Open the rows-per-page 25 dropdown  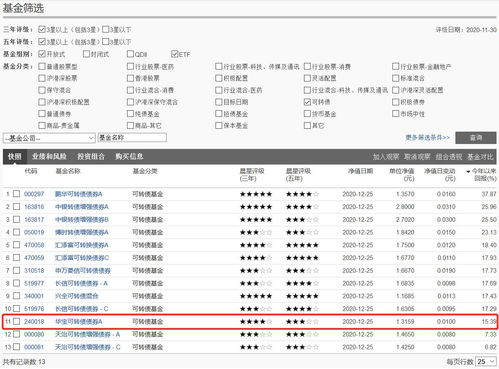486,362
